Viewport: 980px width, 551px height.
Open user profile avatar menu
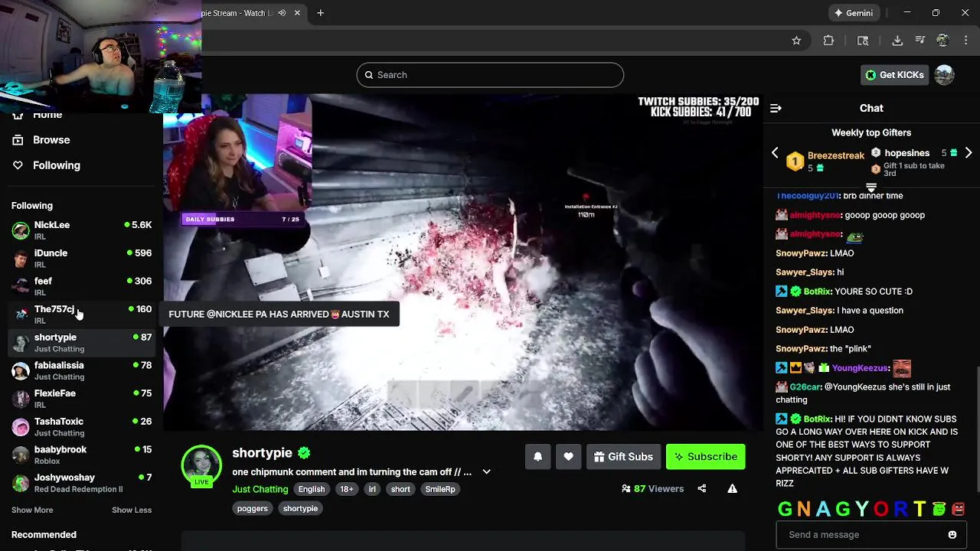[944, 75]
